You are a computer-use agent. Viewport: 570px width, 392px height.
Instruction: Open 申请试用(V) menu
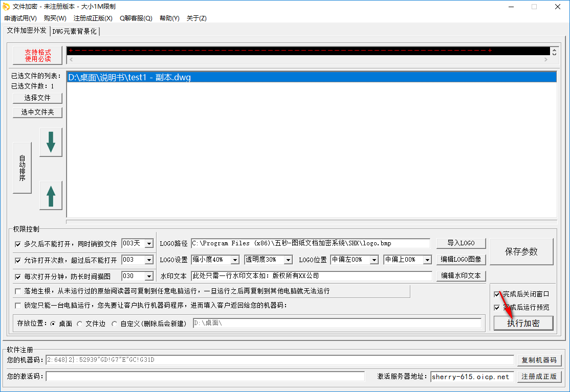click(x=20, y=18)
